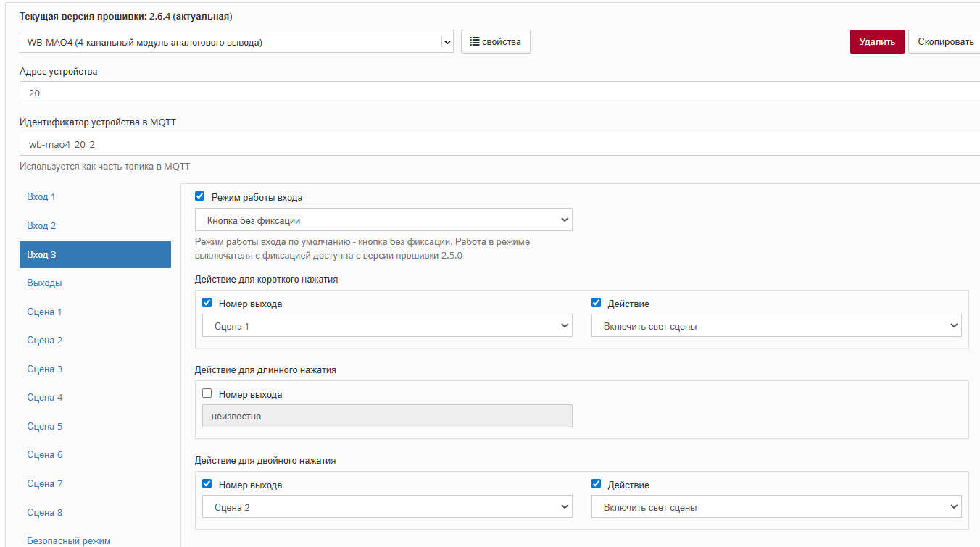Viewport: 980px width, 547px height.
Task: Uncheck Действие checkbox for double press
Action: (x=597, y=485)
